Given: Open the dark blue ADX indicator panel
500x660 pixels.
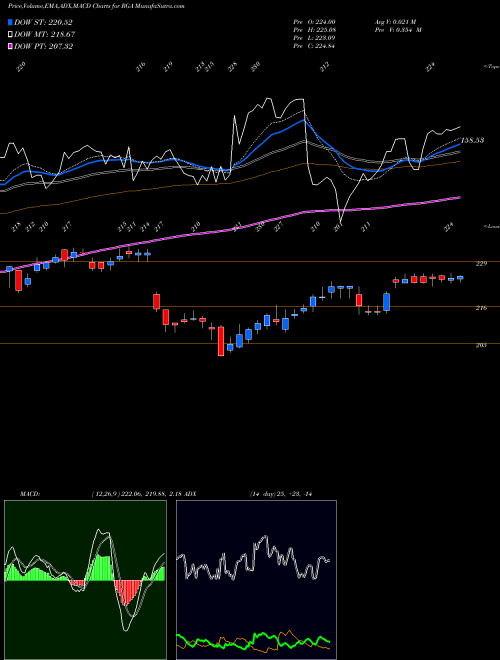Looking at the screenshot, I should (256, 580).
